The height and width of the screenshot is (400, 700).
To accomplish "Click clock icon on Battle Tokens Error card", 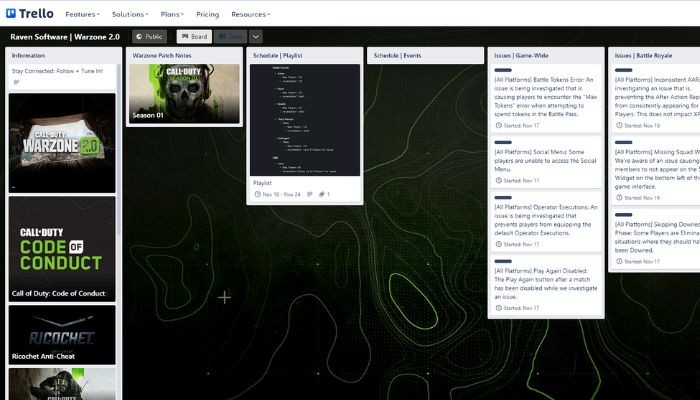I will (498, 125).
